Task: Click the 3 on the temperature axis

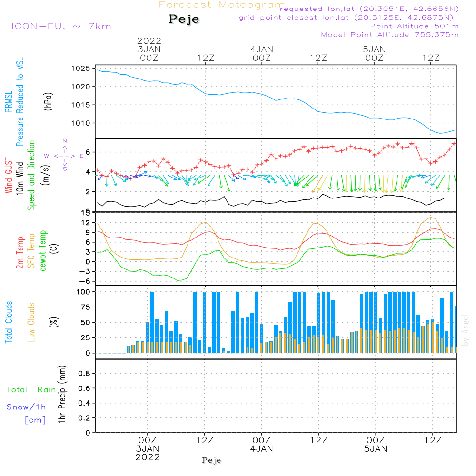Action: click(88, 252)
